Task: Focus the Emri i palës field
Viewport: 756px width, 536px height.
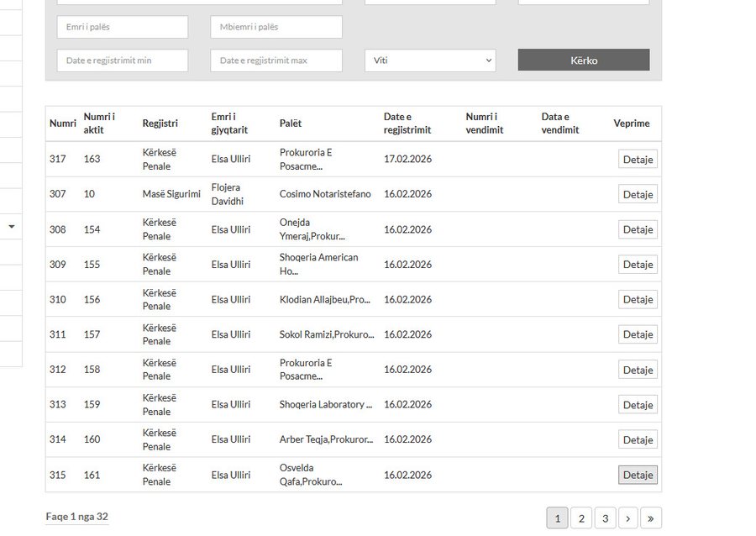Action: tap(123, 27)
